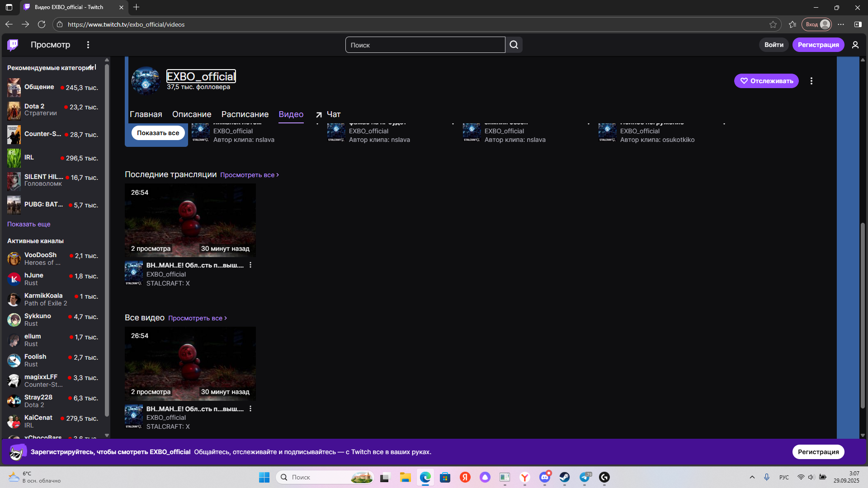Open the user profile icon menu

pos(855,45)
